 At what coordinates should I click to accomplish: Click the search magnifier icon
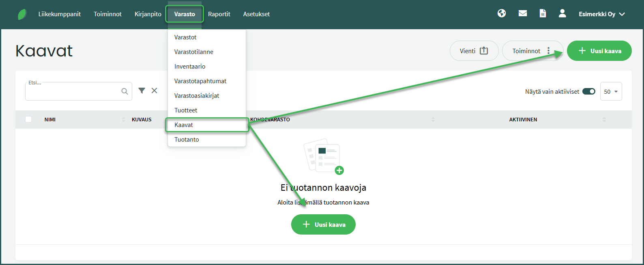(x=125, y=91)
